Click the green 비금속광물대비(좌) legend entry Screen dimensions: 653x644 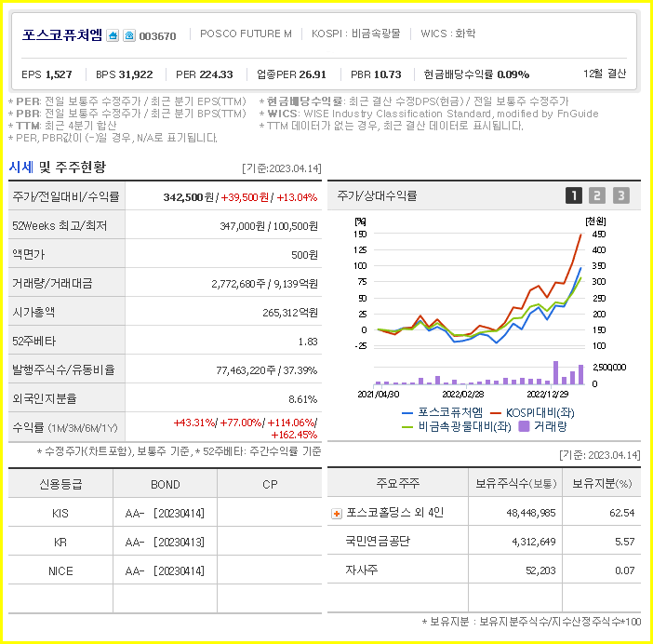click(x=456, y=426)
